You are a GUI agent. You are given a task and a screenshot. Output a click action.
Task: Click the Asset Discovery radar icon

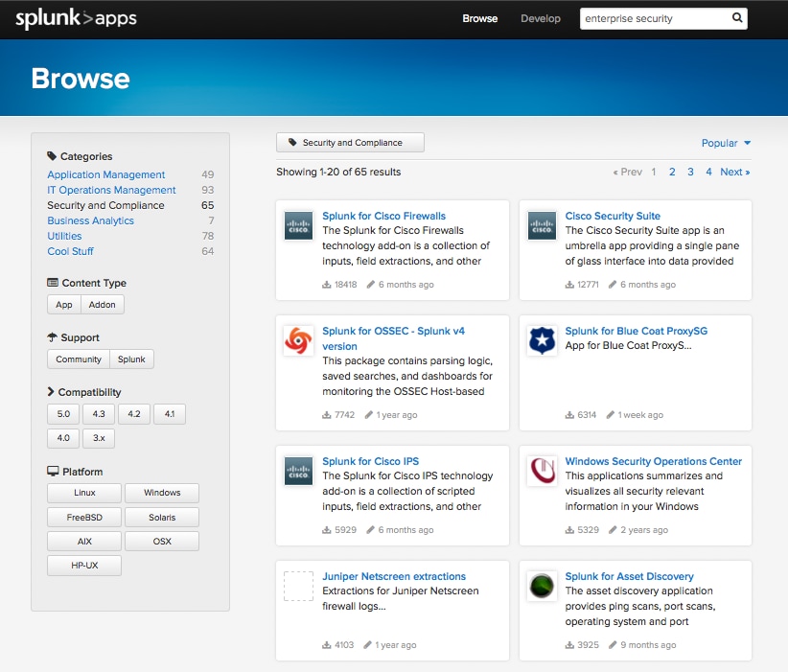[x=542, y=586]
